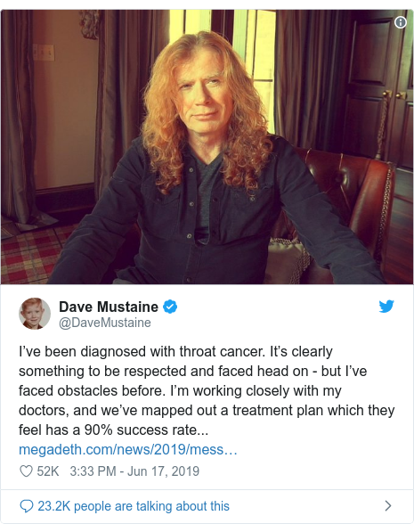Click the 3:33 PM time text

tap(93, 471)
